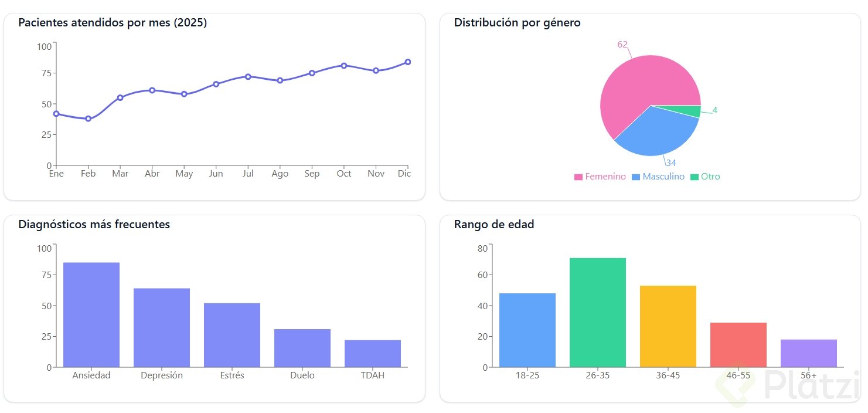Click the May data point on line chart
Screen dimensions: 868x413
coord(184,94)
